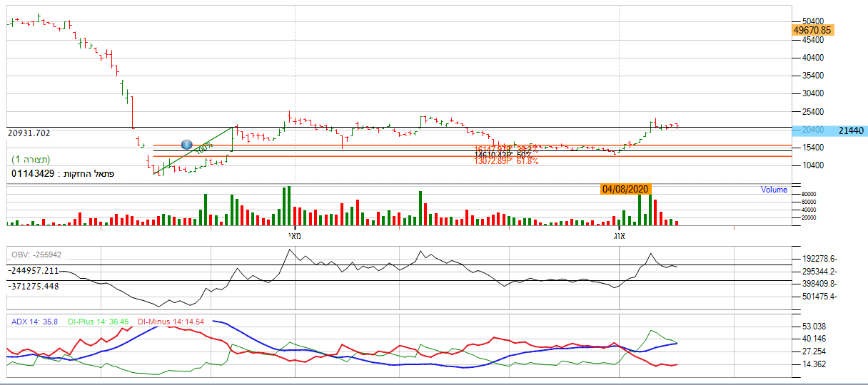Select the -371275.448 OBV level label
868x385 pixels.
[x=34, y=286]
